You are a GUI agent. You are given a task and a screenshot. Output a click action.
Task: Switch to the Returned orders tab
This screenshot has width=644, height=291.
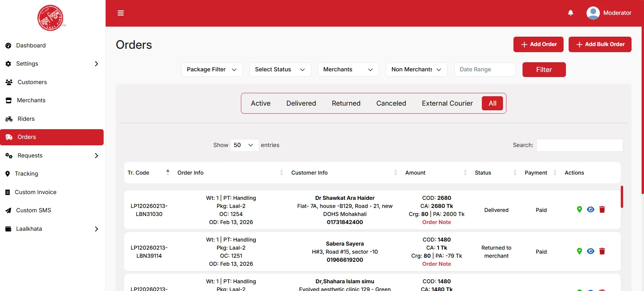[x=346, y=103]
